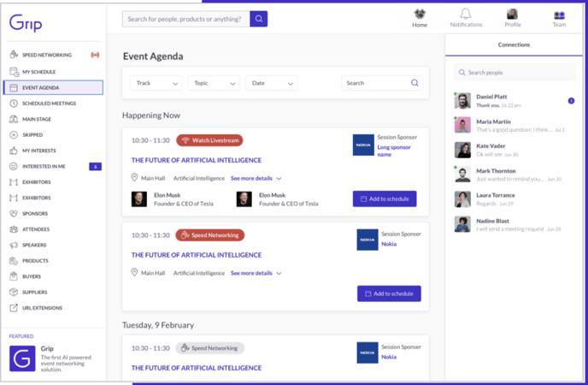Click the Watch Livestream button
This screenshot has width=588, height=385.
[209, 140]
